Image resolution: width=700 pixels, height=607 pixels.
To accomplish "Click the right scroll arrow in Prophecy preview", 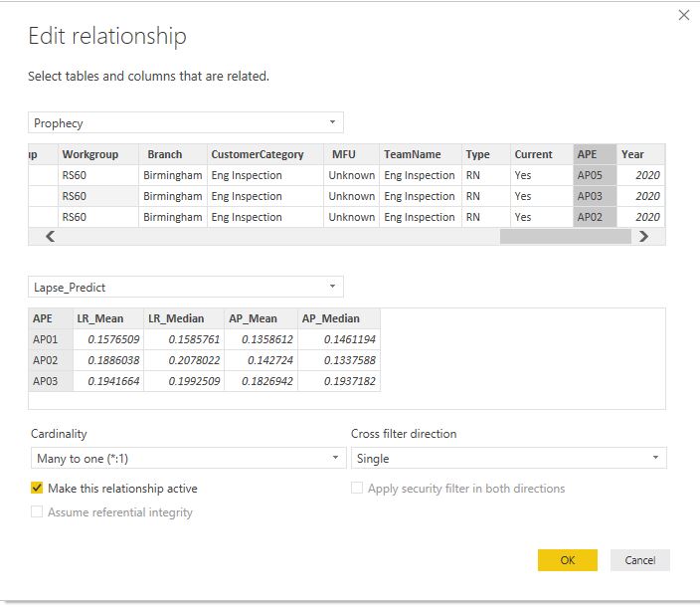I will [643, 236].
